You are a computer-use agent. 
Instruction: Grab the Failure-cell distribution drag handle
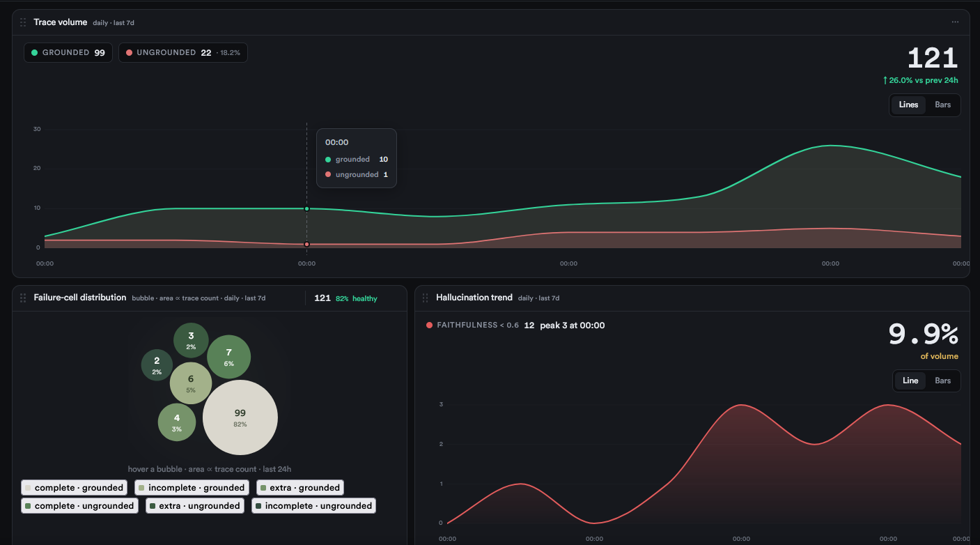23,298
